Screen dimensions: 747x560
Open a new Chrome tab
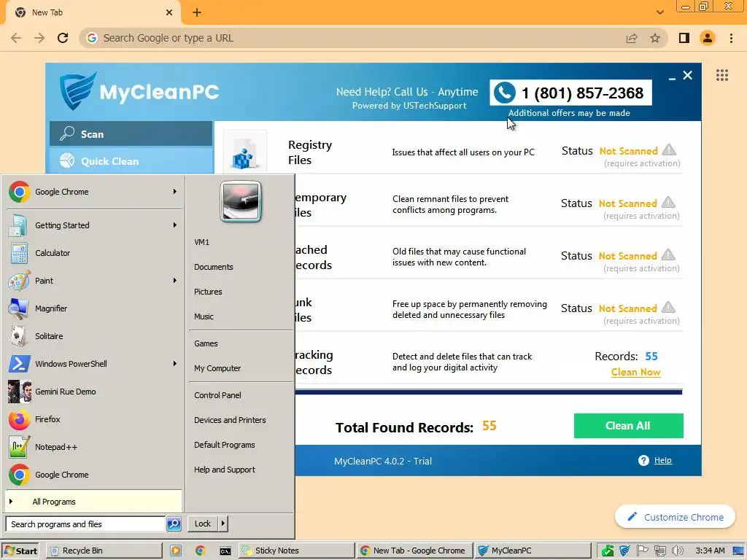pyautogui.click(x=197, y=12)
